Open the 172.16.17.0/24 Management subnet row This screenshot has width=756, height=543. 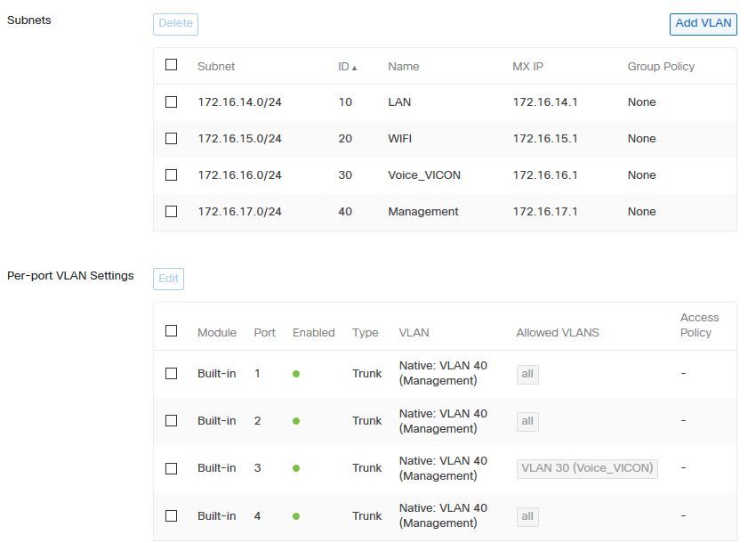click(239, 212)
